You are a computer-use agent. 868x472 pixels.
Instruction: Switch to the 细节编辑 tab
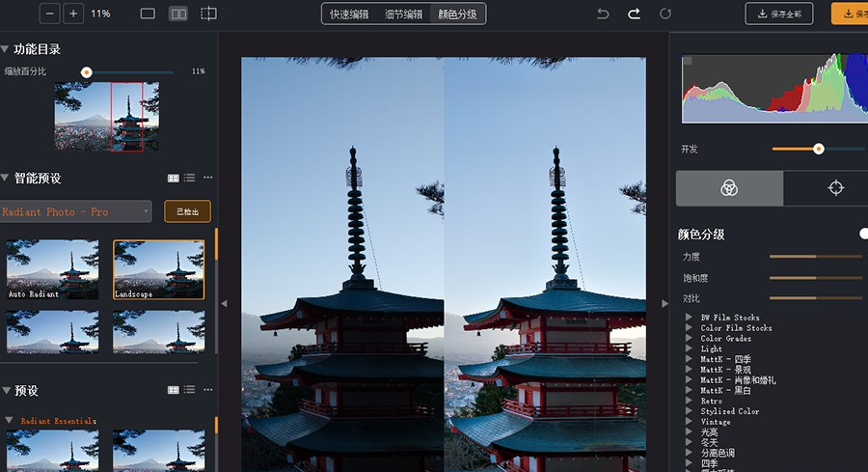pos(403,14)
